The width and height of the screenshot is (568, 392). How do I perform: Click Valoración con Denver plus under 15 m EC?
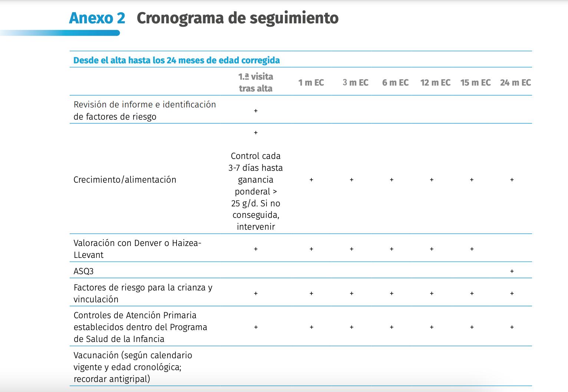tap(472, 249)
